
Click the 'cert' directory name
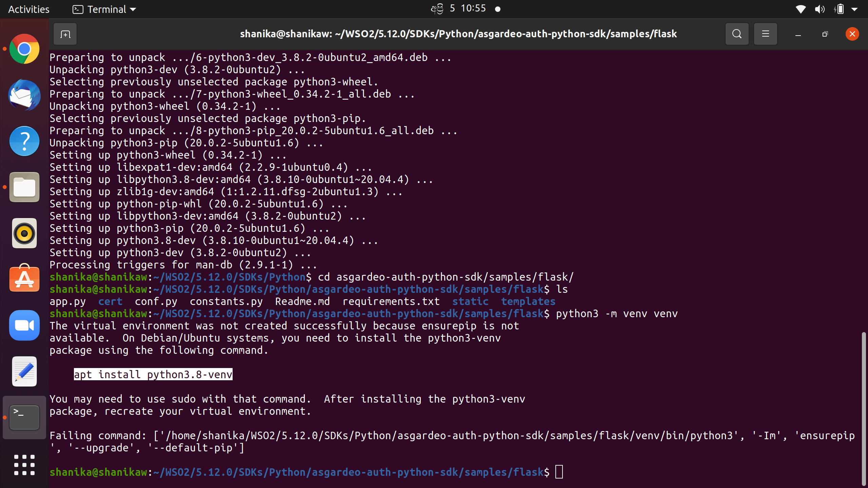[110, 301]
